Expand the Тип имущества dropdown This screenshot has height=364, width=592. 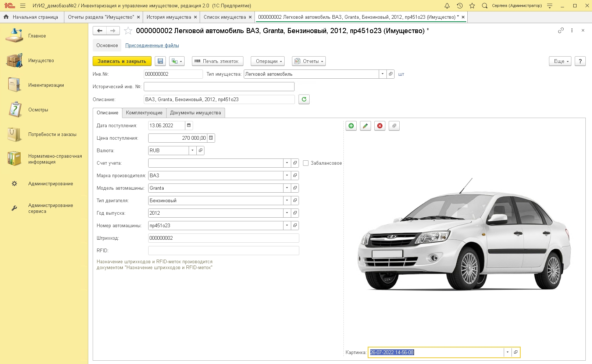[x=382, y=74]
